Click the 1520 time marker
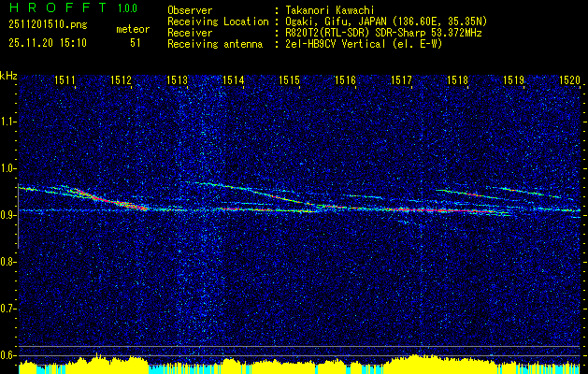The image size is (588, 374). coord(569,79)
